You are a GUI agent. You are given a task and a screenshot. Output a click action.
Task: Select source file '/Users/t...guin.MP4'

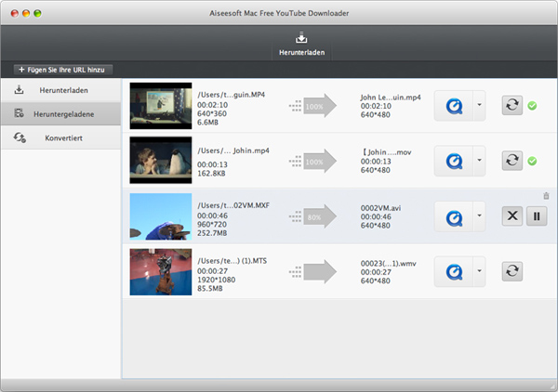pos(232,95)
